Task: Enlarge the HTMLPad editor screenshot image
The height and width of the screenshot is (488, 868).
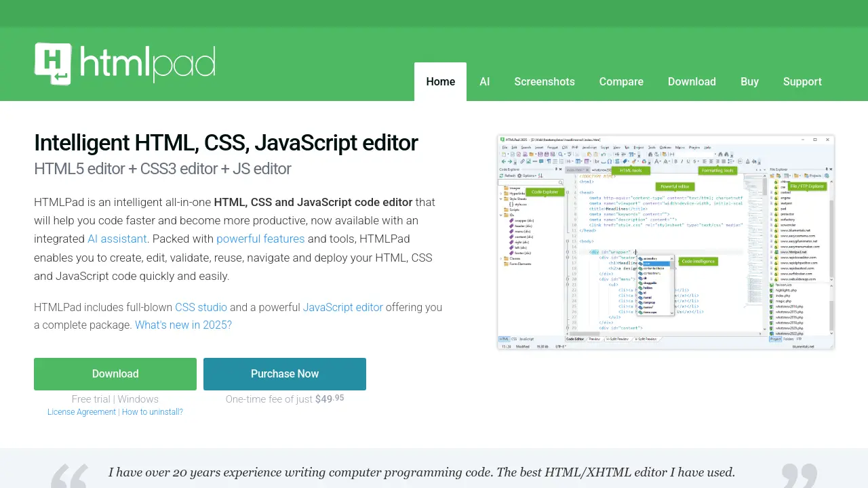Action: click(666, 242)
